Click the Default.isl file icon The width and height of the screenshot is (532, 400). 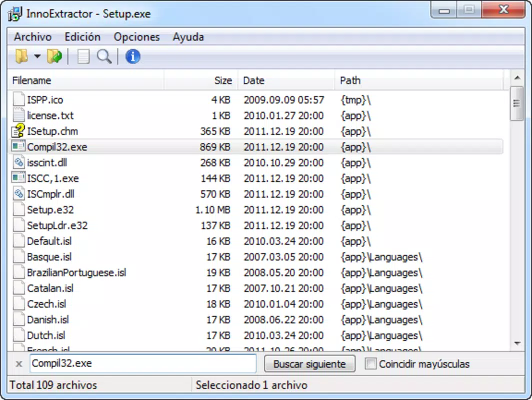(18, 241)
